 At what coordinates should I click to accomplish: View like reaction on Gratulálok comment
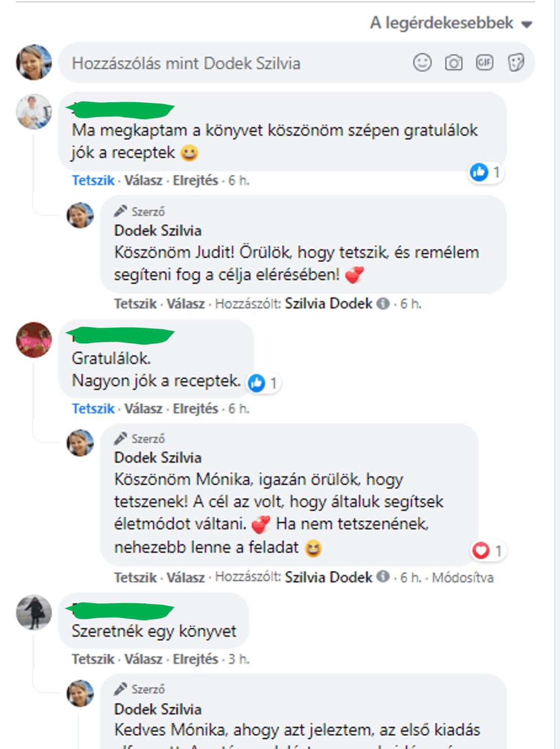coord(263,383)
